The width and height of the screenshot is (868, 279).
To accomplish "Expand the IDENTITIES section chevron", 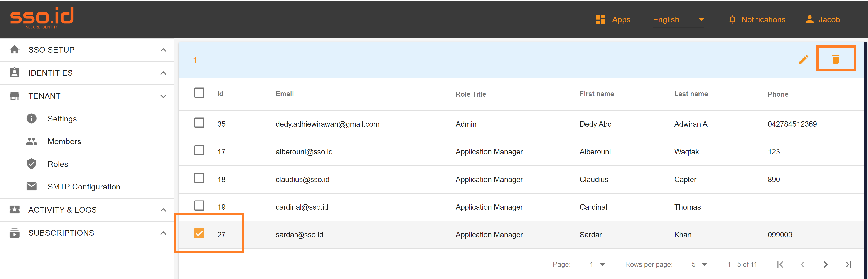I will tap(163, 73).
